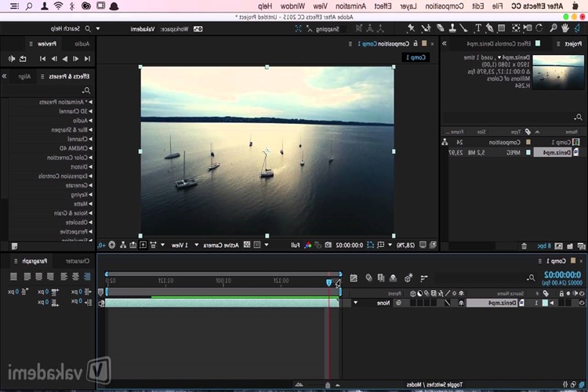The width and height of the screenshot is (588, 392).
Task: Click the timeline current timecode display
Action: coord(562,274)
